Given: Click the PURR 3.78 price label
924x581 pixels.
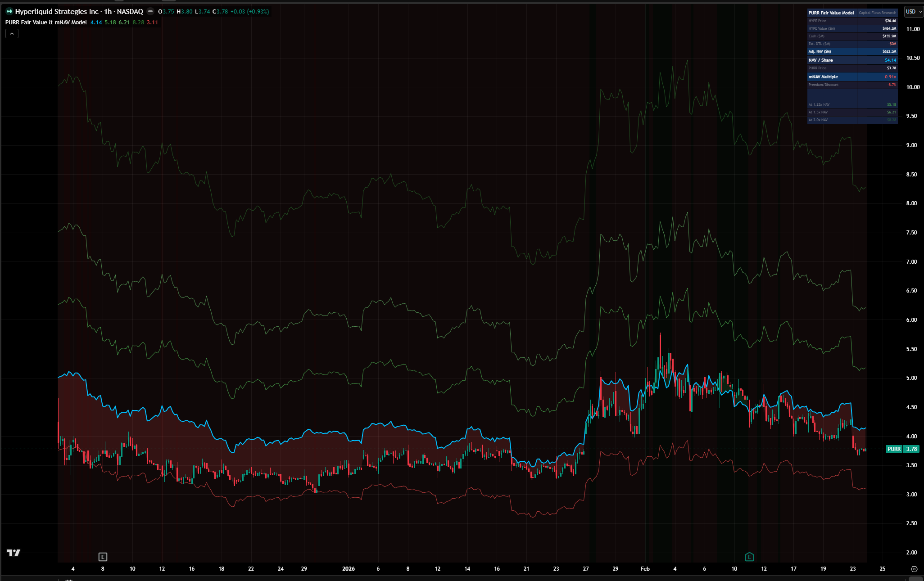Looking at the screenshot, I should click(x=902, y=449).
